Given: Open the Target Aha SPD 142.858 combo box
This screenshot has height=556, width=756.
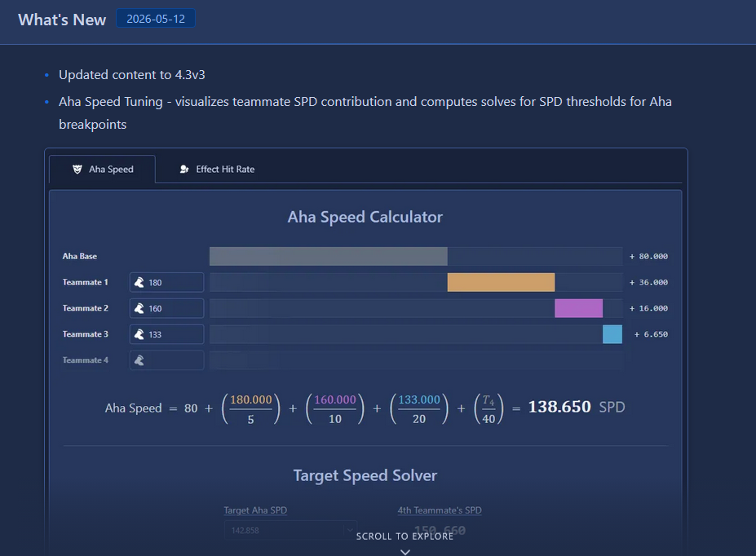Looking at the screenshot, I should tap(290, 530).
